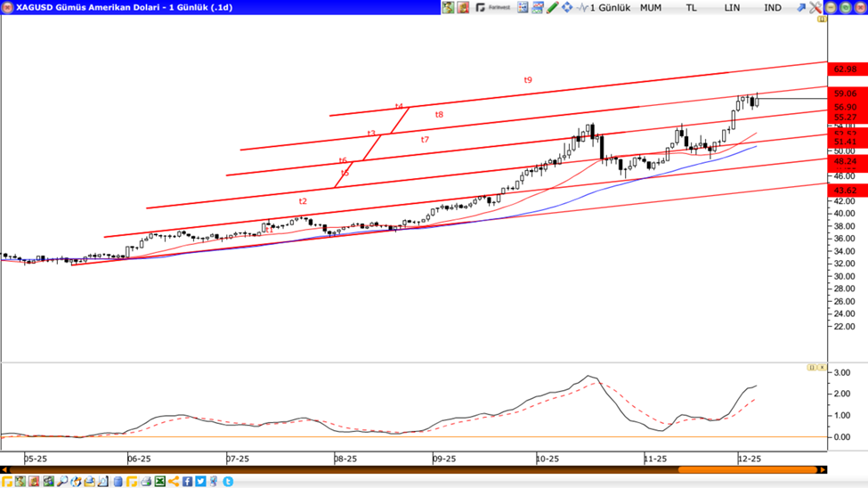
Task: Toggle MUM candlestick chart type
Action: click(x=651, y=7)
